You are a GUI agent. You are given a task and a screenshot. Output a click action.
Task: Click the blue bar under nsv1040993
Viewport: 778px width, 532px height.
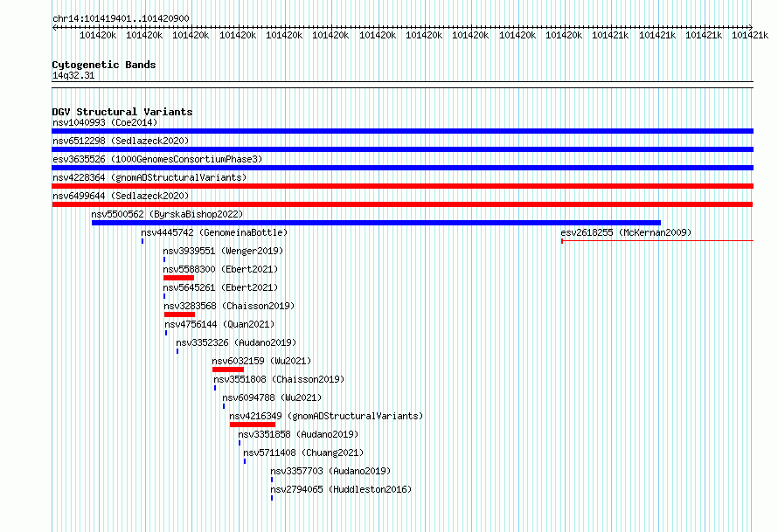pos(402,131)
